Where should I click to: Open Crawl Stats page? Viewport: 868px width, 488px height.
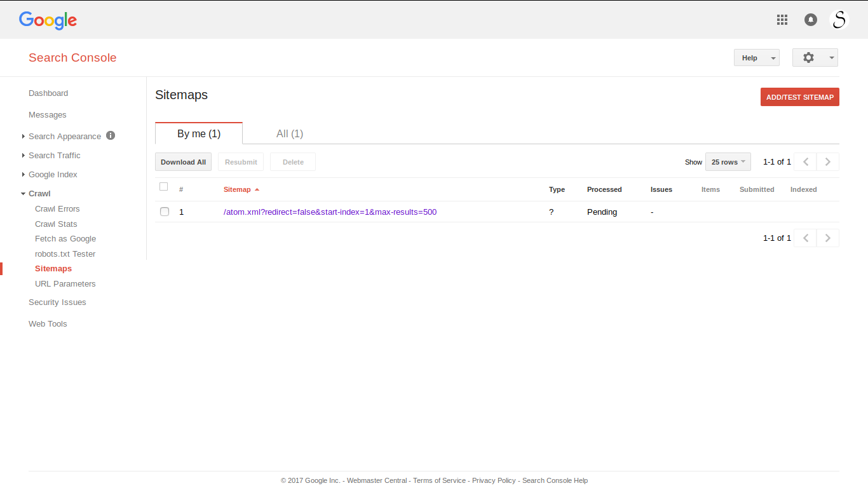coord(56,224)
